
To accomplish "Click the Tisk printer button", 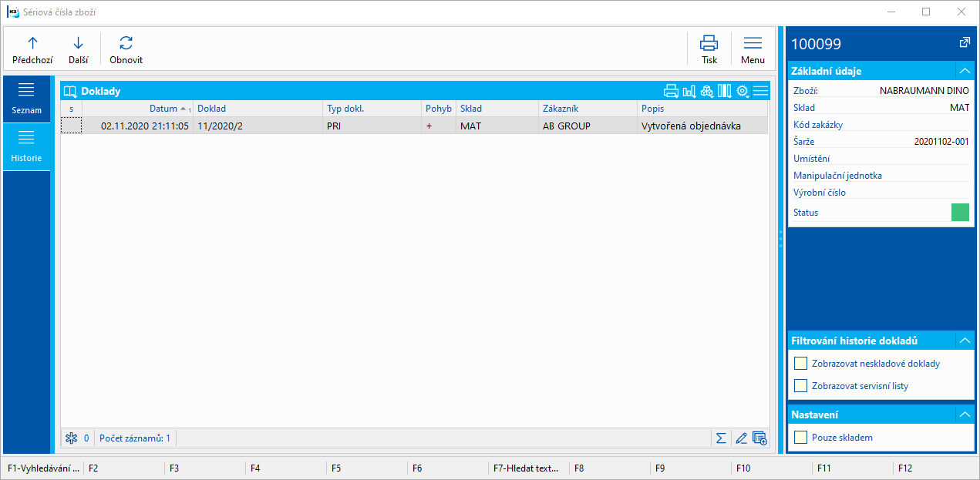I will click(709, 50).
